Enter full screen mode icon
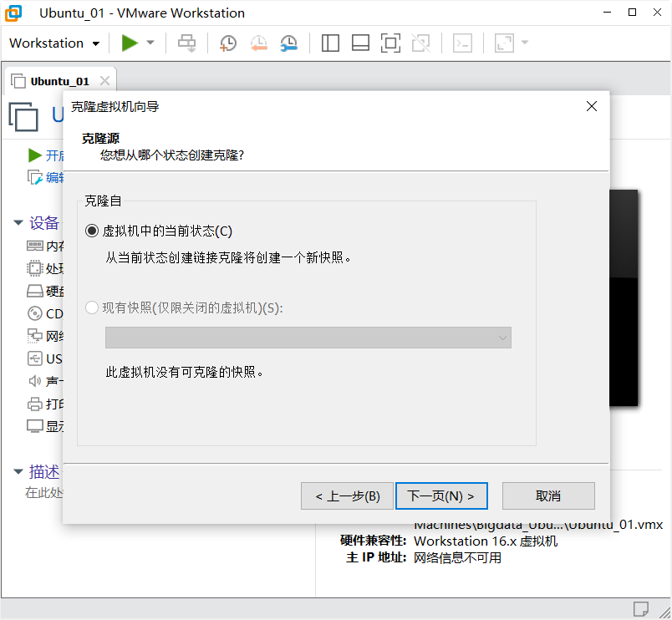This screenshot has width=672, height=620. point(390,43)
